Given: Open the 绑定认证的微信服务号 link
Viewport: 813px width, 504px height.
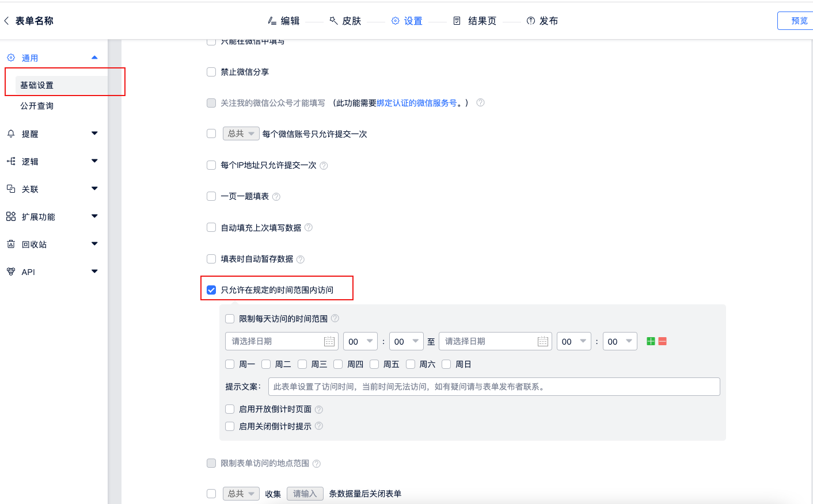Looking at the screenshot, I should pyautogui.click(x=416, y=103).
